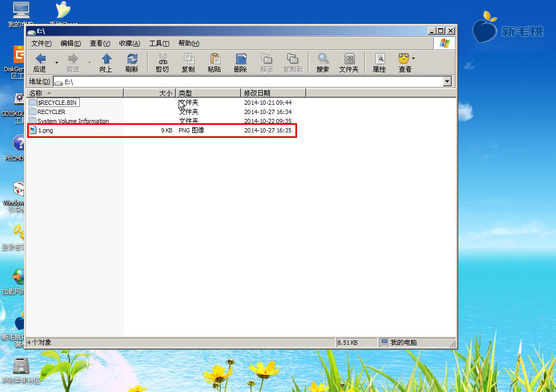Open the 前进 history dropdown arrow
This screenshot has height=392, width=556.
[90, 63]
